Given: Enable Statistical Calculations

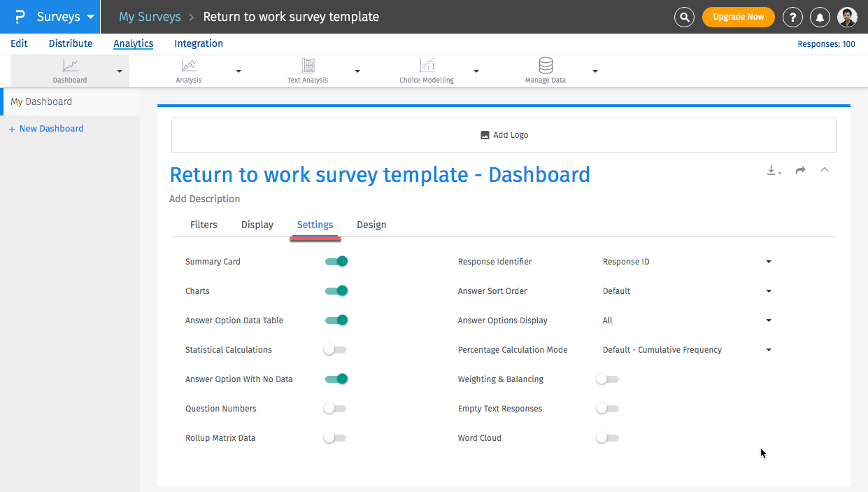Looking at the screenshot, I should [334, 349].
